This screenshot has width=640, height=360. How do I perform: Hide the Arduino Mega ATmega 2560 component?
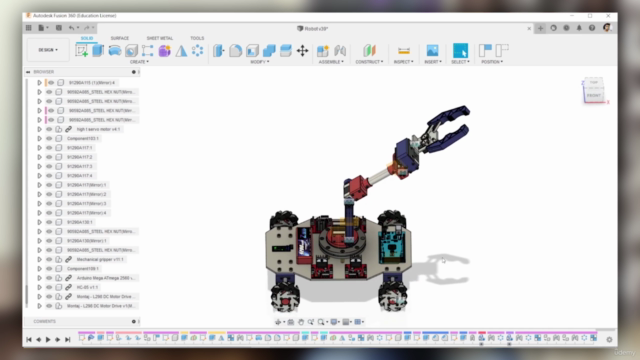(x=49, y=278)
